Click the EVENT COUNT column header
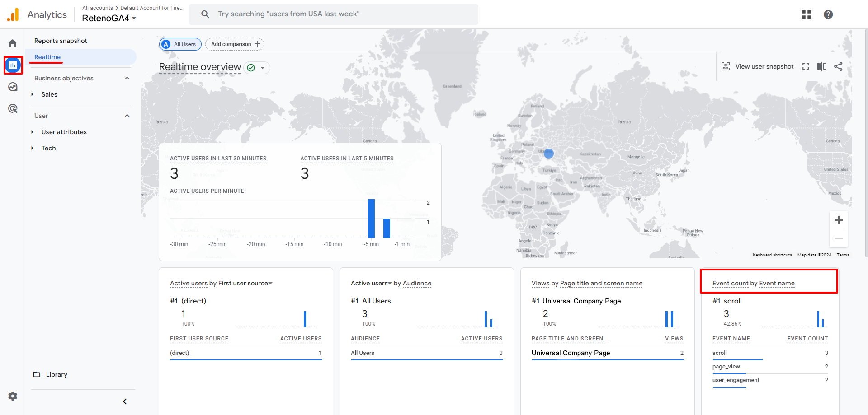Viewport: 868px width, 415px height. coord(807,339)
